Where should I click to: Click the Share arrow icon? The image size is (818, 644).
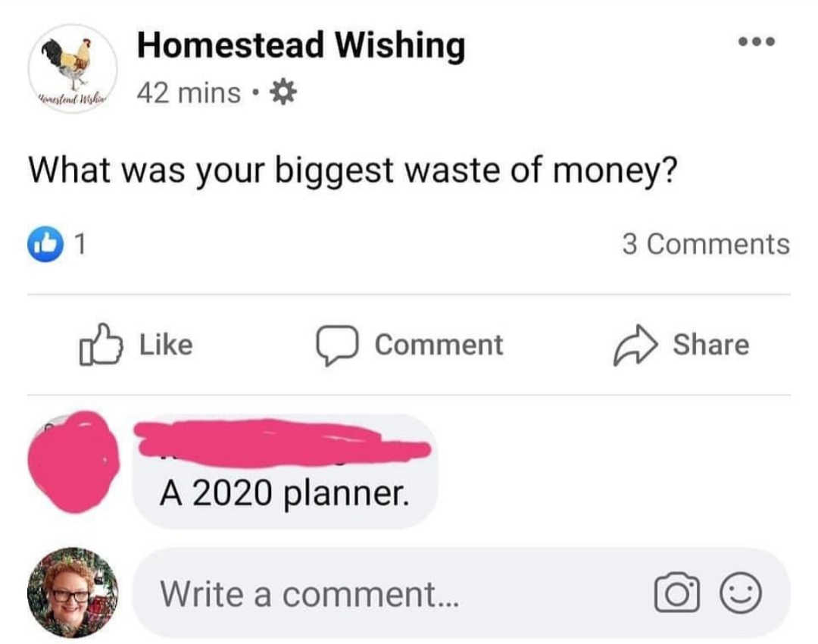632,345
